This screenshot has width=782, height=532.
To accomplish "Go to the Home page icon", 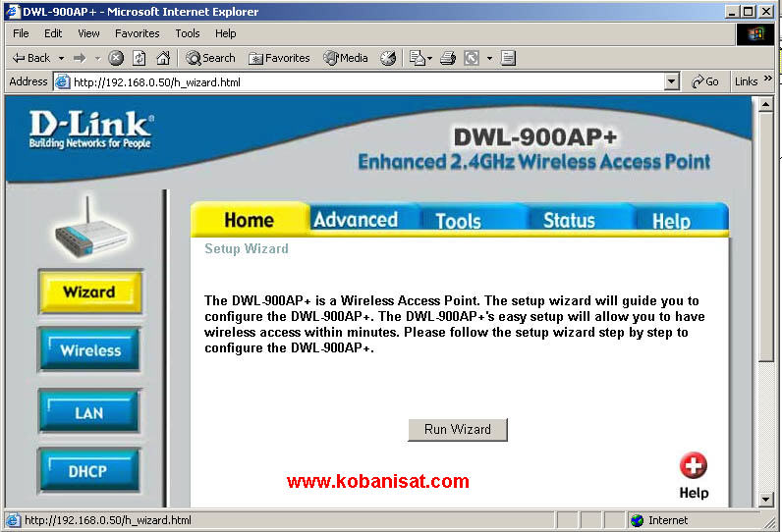I will 163,58.
